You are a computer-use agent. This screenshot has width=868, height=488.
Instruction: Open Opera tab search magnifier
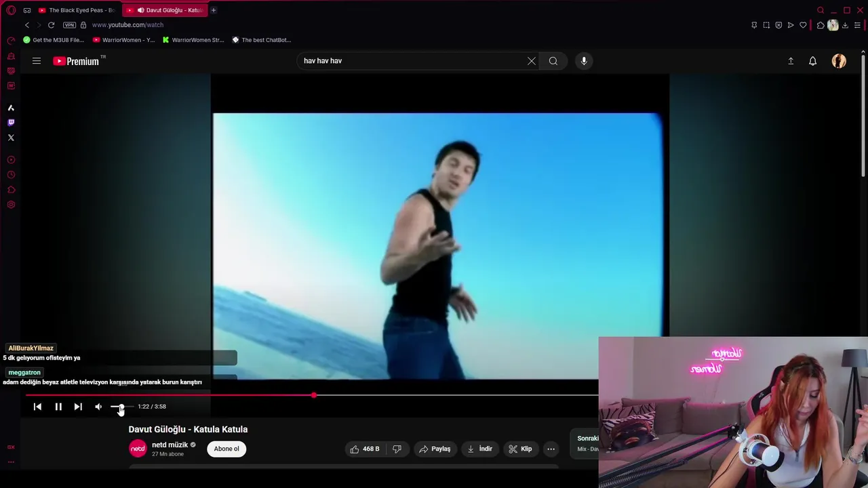(821, 10)
